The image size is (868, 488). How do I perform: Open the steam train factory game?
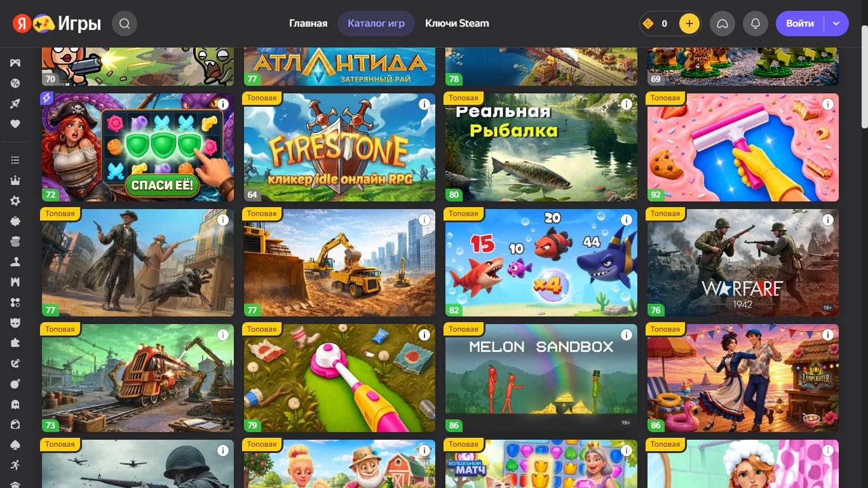pos(138,378)
